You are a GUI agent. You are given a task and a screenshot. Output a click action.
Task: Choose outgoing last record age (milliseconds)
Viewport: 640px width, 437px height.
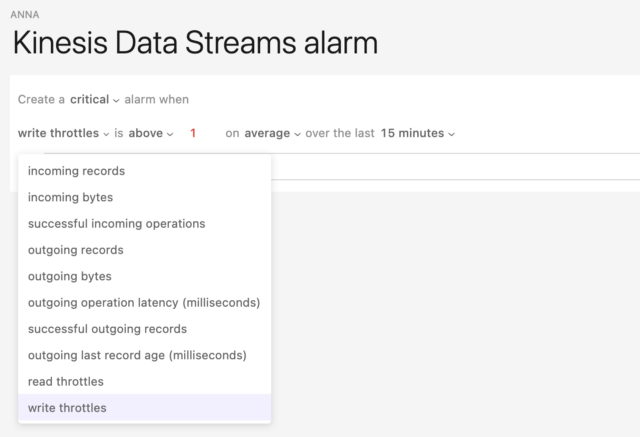(x=144, y=355)
